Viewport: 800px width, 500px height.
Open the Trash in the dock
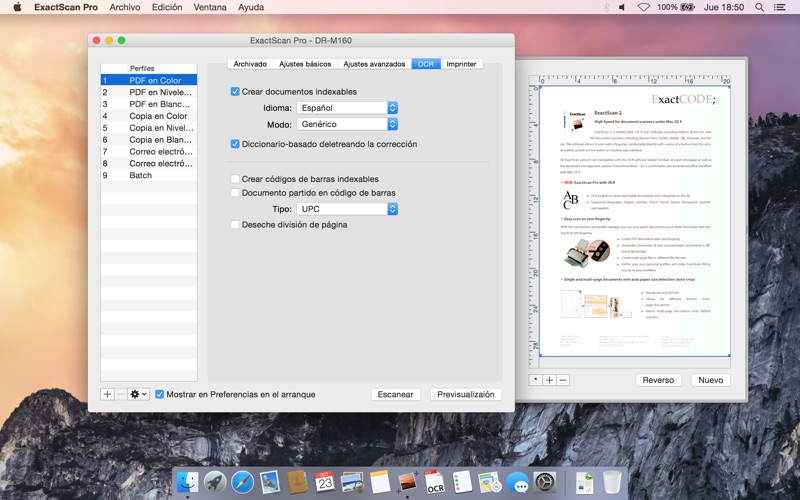point(612,482)
